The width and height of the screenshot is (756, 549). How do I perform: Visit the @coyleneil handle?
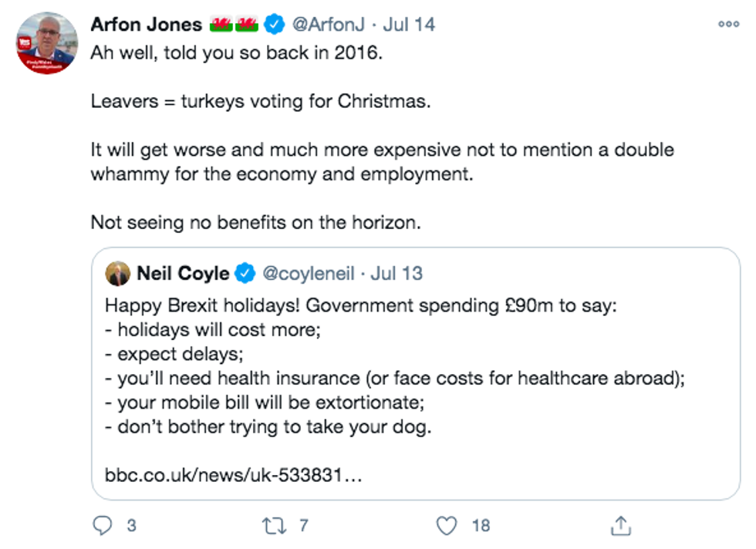pyautogui.click(x=309, y=273)
